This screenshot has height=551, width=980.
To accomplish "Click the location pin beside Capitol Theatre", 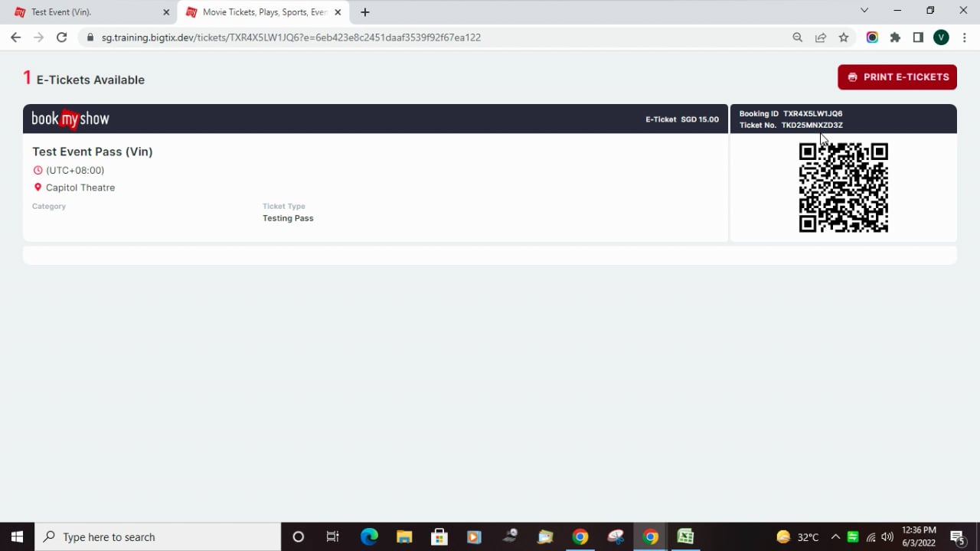I will pyautogui.click(x=38, y=187).
